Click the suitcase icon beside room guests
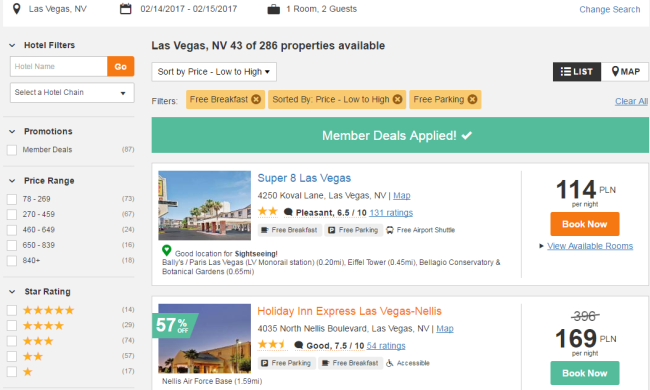 coord(273,9)
